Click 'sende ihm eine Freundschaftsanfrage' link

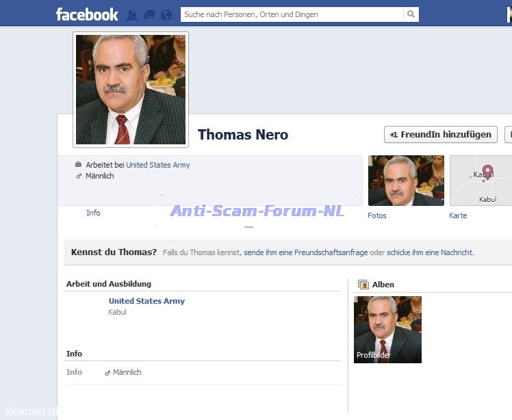click(x=306, y=252)
